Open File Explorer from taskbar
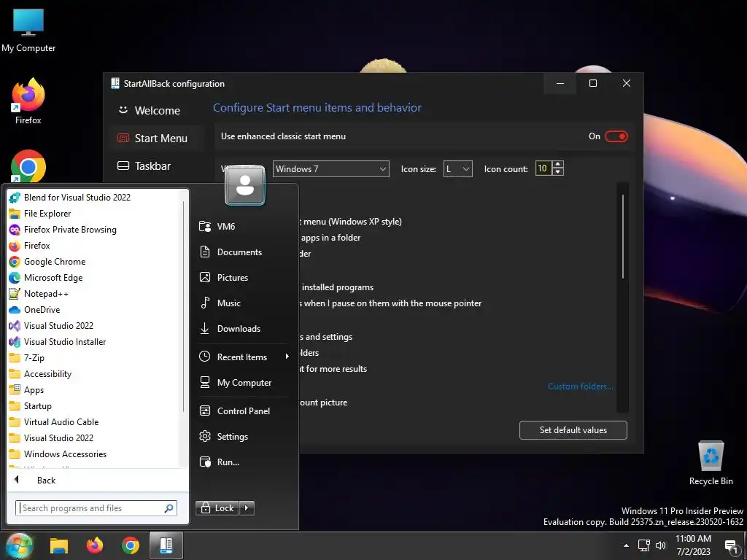 click(59, 545)
